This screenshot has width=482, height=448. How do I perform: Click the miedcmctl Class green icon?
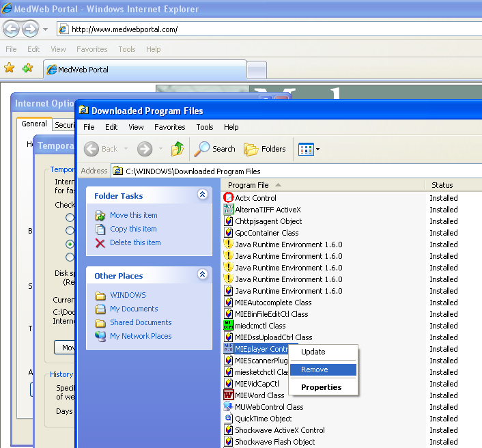(x=229, y=326)
